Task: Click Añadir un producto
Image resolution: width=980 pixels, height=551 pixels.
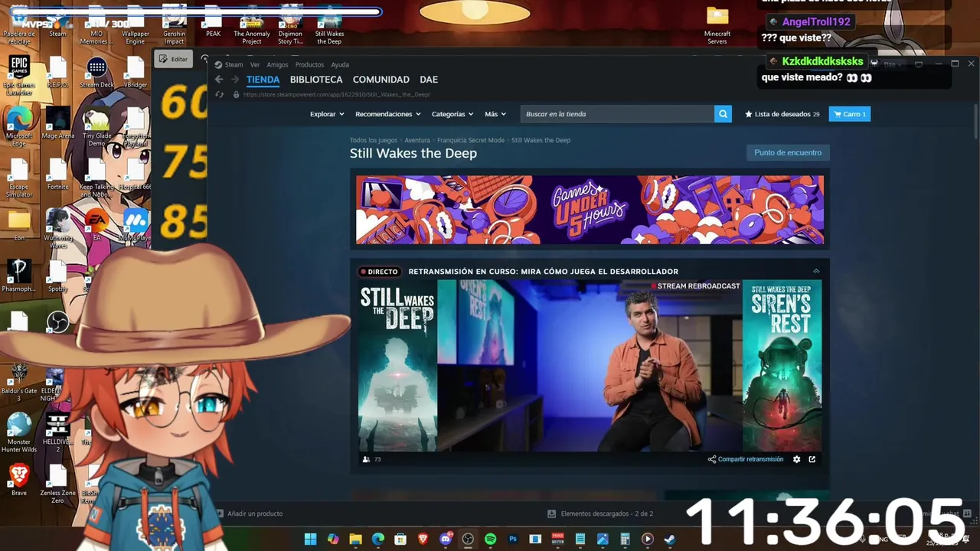Action: click(x=250, y=514)
